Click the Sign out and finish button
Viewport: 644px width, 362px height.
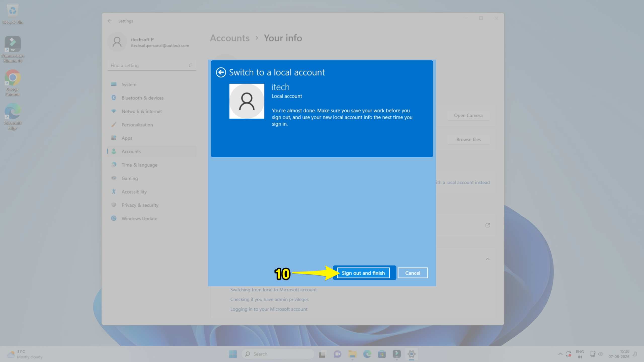(x=363, y=273)
